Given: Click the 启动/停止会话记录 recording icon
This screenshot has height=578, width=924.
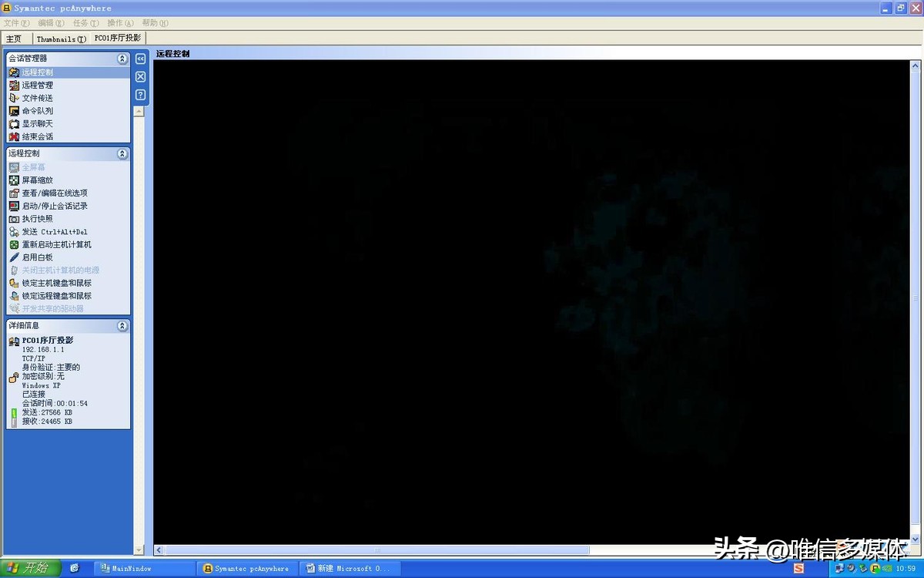Looking at the screenshot, I should click(x=14, y=206).
